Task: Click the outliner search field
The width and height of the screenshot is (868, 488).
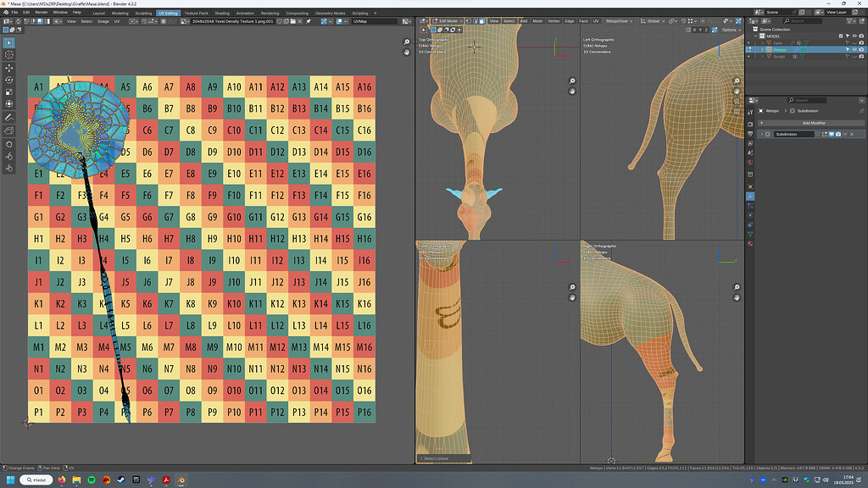Action: coord(803,21)
